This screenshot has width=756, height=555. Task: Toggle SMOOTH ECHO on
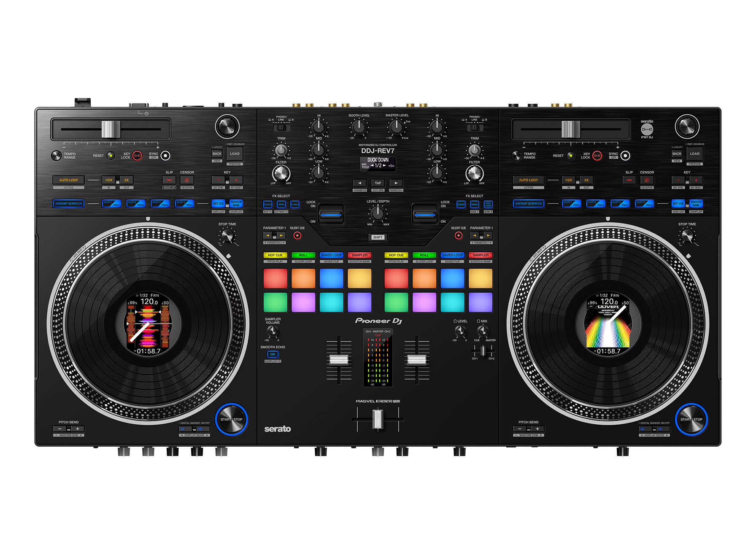coord(272,354)
